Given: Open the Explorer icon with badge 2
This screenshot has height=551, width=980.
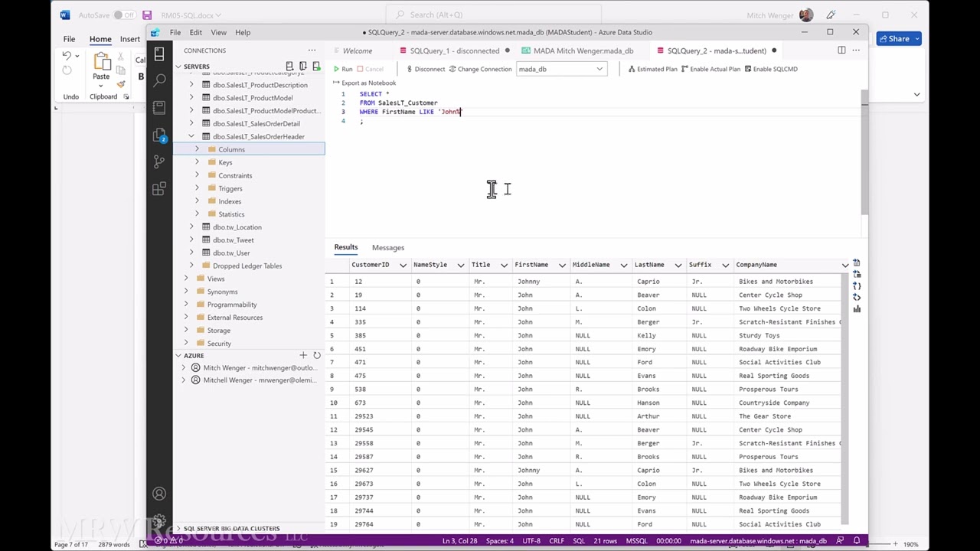Looking at the screenshot, I should click(159, 135).
